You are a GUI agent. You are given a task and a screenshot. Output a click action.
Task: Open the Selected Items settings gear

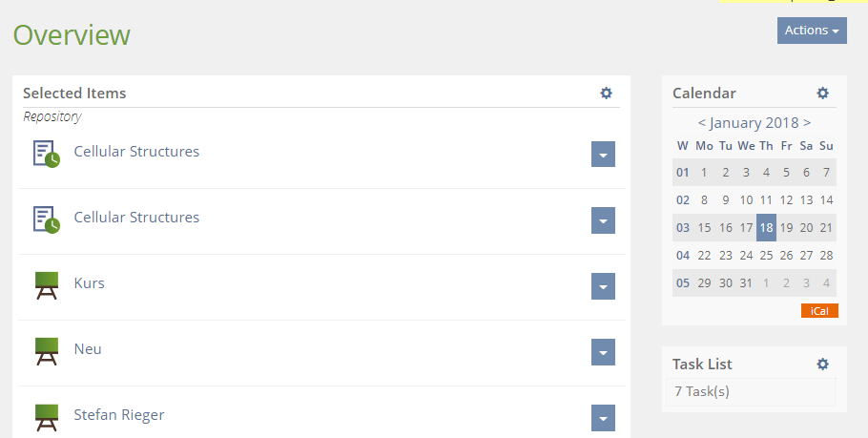pos(606,93)
